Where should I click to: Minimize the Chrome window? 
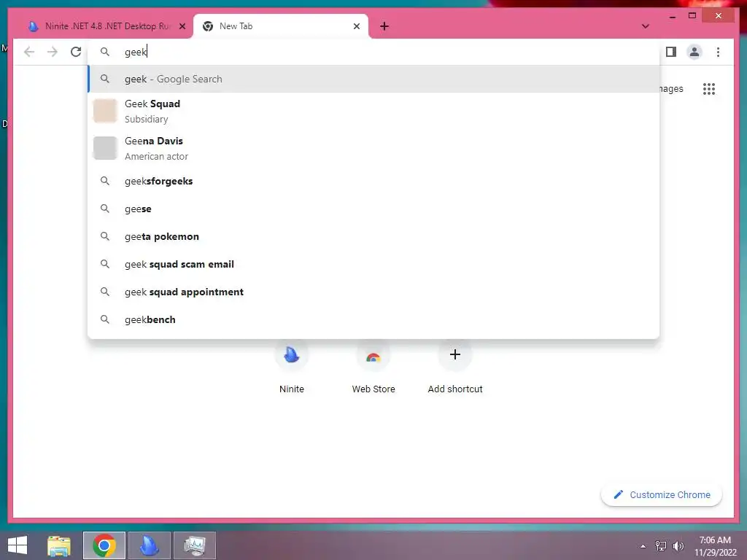(x=673, y=16)
